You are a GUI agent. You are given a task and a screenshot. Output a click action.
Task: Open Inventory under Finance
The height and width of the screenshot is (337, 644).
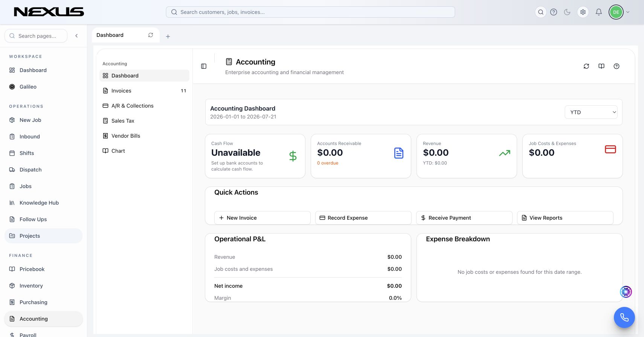click(43, 286)
